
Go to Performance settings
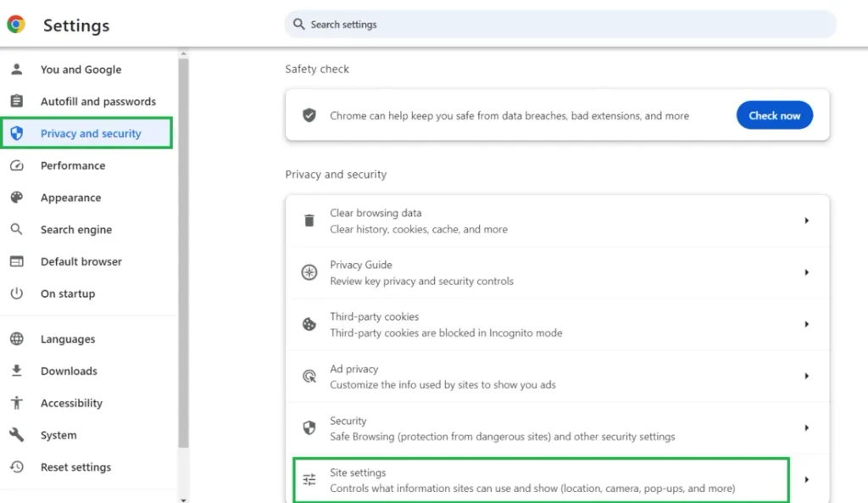(87, 165)
